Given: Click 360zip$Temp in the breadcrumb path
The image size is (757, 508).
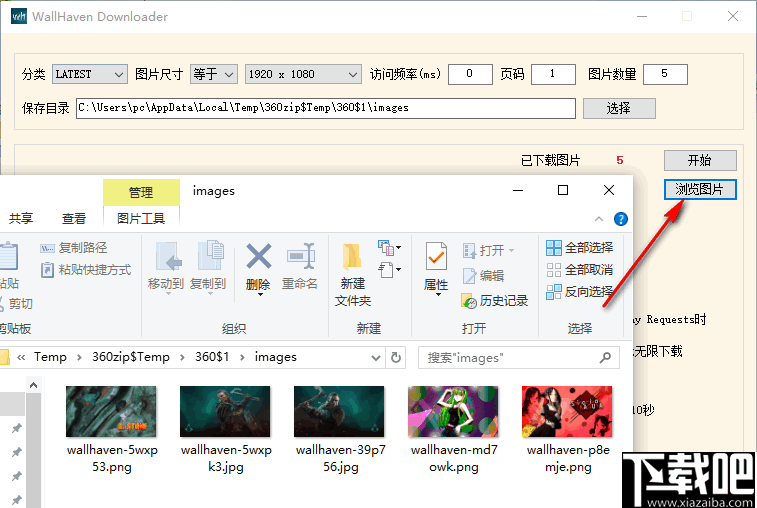Looking at the screenshot, I should 131,357.
